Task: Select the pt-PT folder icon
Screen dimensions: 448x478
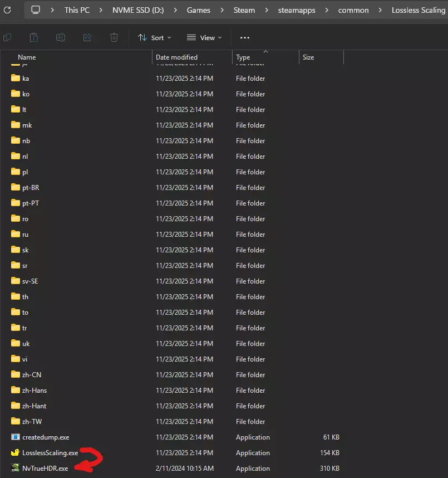Action: pos(15,203)
